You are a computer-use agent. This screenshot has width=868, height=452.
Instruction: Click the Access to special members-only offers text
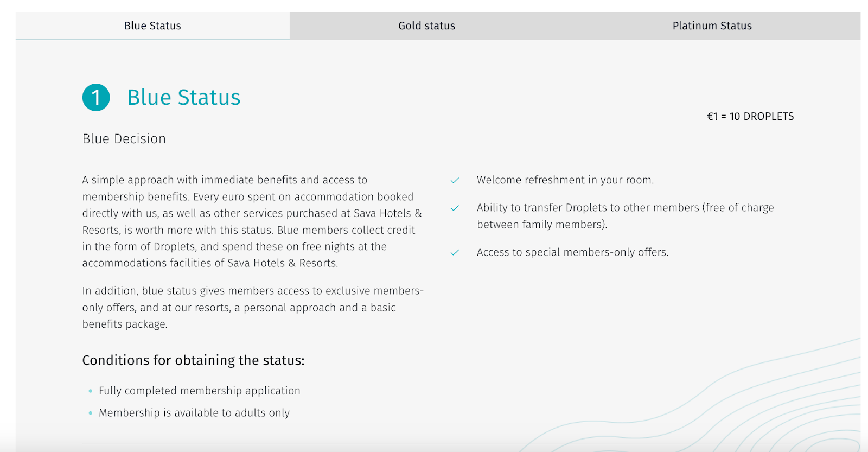point(572,252)
